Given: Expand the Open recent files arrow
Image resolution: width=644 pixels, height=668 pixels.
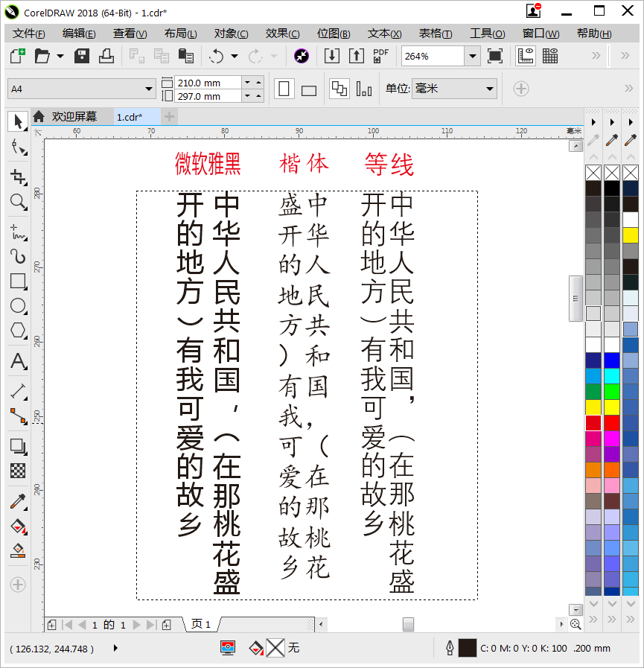Looking at the screenshot, I should point(60,56).
